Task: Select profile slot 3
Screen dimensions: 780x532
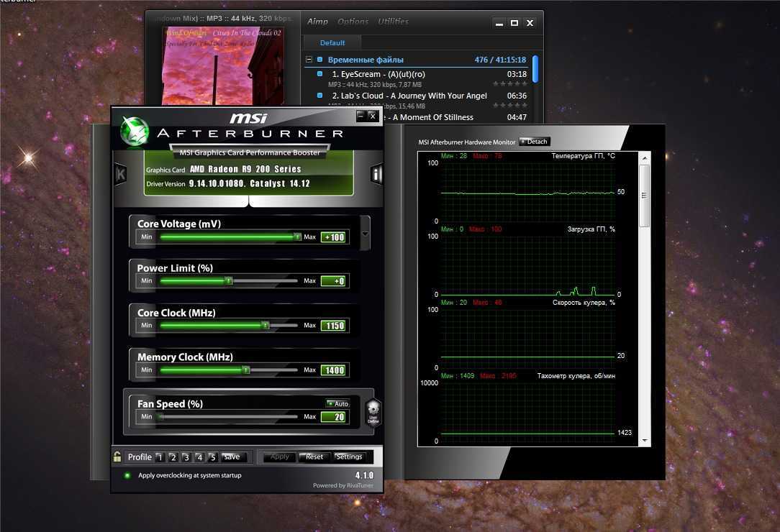Action: (x=186, y=457)
